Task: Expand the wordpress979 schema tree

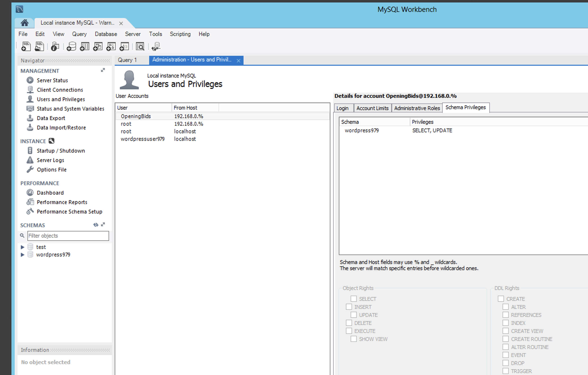Action: [x=22, y=255]
